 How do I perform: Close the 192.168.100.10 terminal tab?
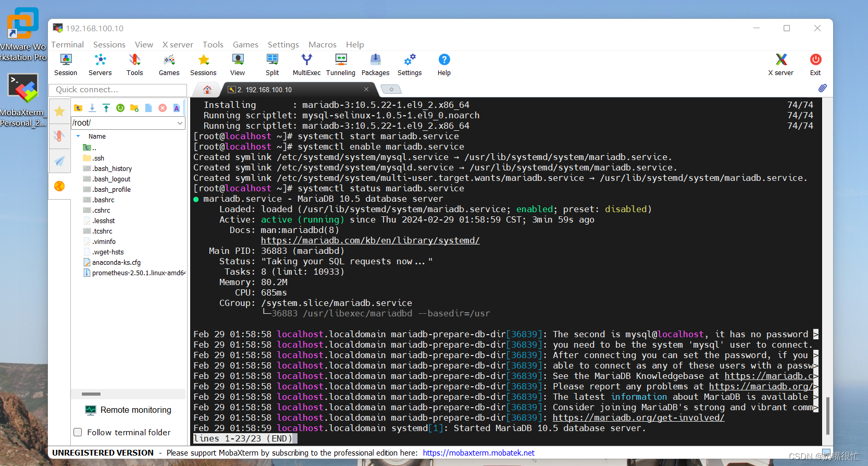(x=366, y=89)
